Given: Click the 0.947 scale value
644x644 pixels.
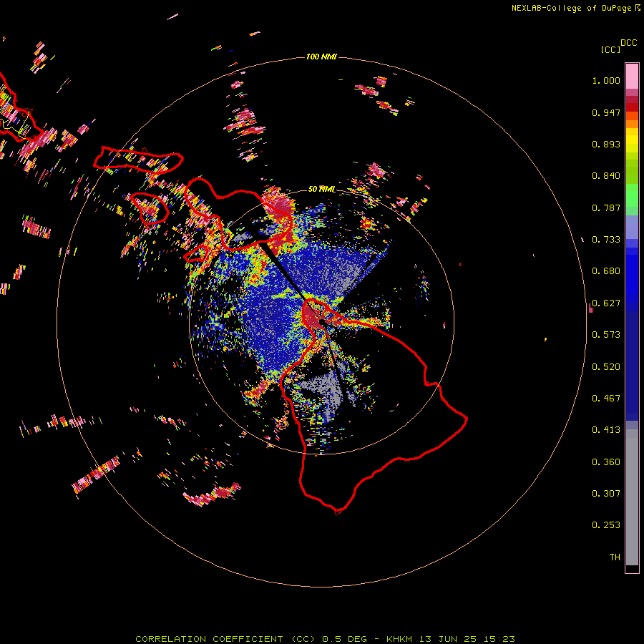Looking at the screenshot, I should point(606,112).
